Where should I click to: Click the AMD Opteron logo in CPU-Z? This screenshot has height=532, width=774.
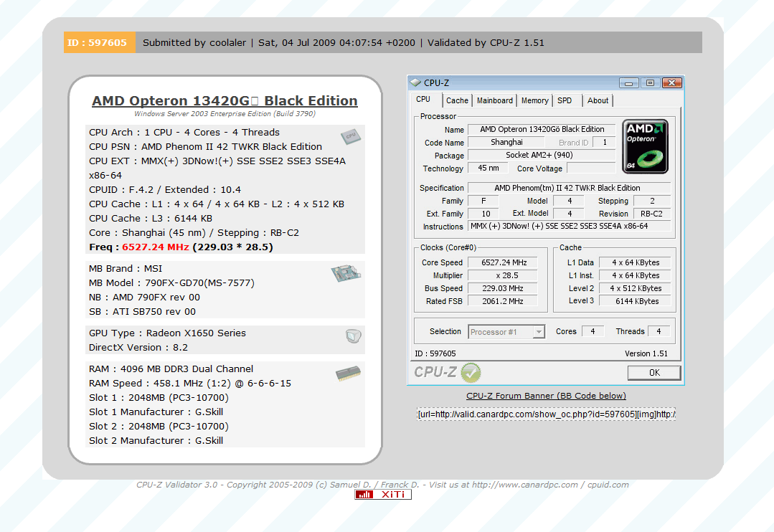coord(645,146)
